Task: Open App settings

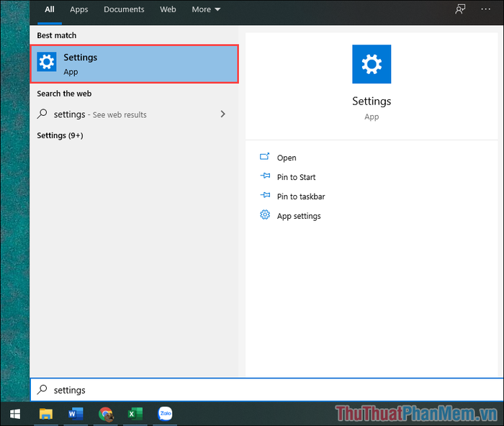Action: coord(299,216)
